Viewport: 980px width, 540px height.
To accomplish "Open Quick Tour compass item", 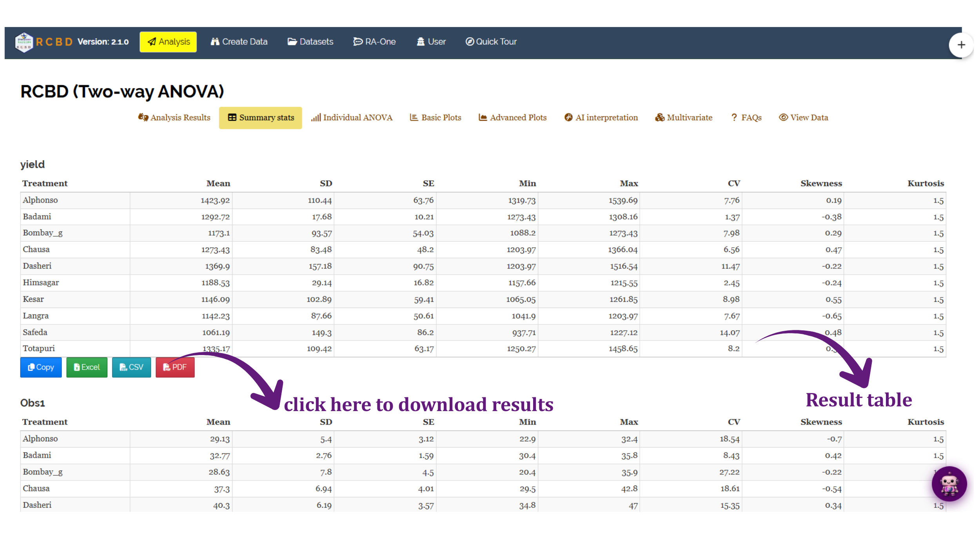I will click(x=491, y=42).
